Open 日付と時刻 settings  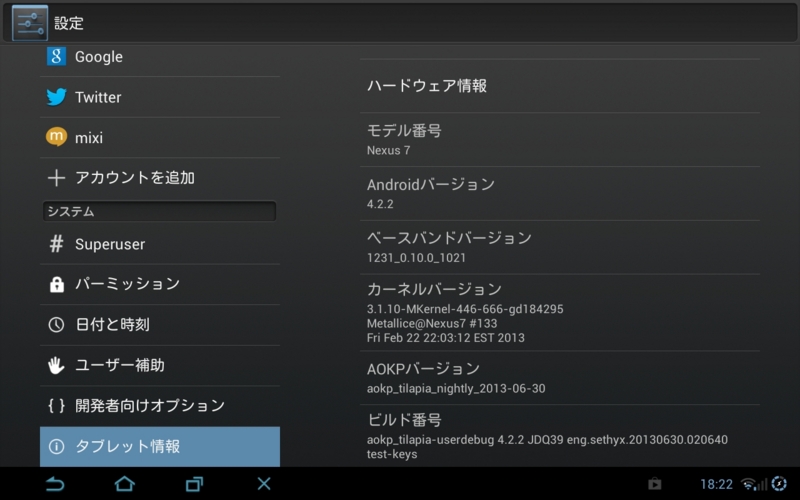point(160,324)
